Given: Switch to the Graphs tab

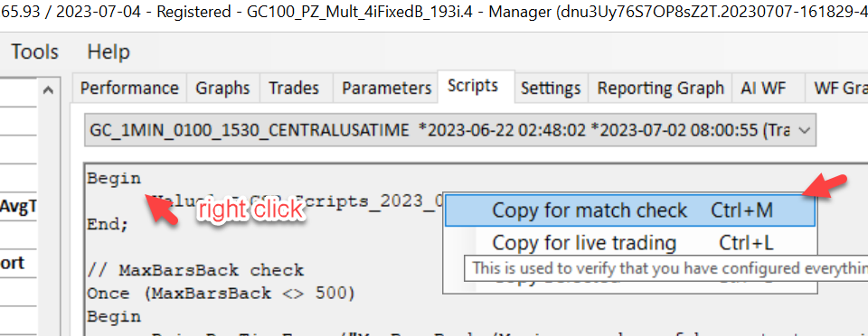Looking at the screenshot, I should click(x=222, y=88).
